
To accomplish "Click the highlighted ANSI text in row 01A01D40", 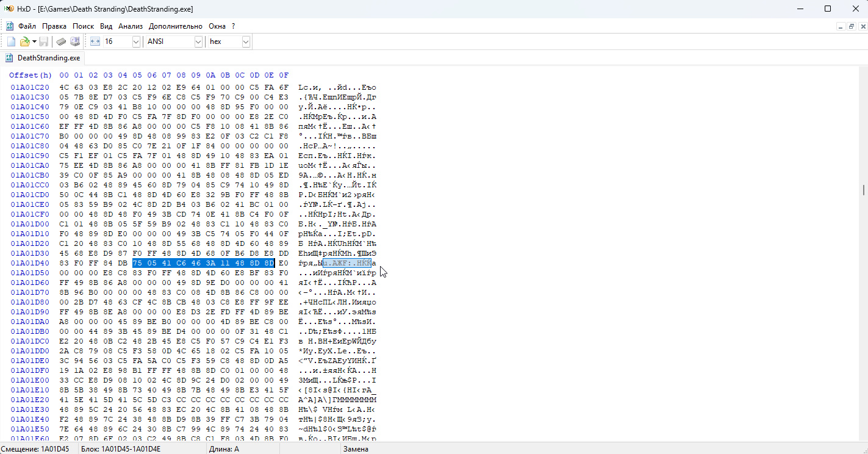I will click(347, 263).
